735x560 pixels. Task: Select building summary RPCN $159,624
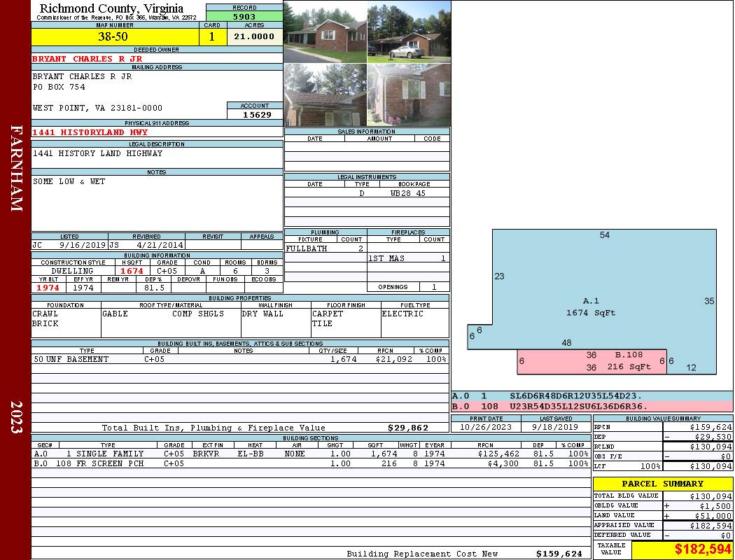710,427
